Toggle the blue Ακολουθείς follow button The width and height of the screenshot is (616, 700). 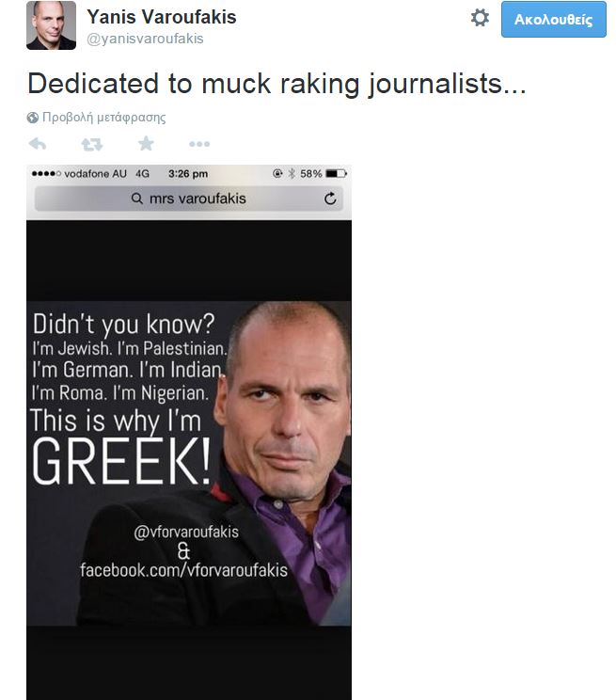[x=553, y=20]
